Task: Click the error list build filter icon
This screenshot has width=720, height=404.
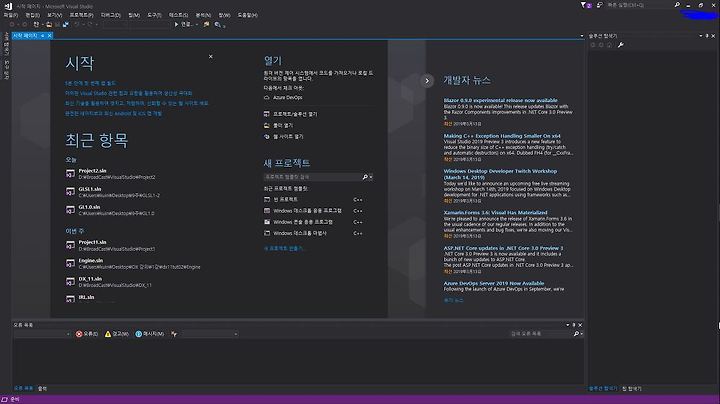Action: pos(174,334)
